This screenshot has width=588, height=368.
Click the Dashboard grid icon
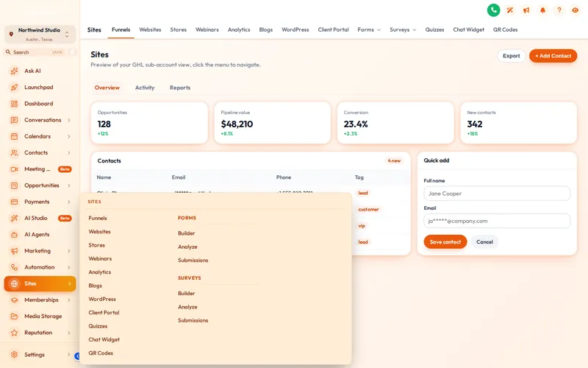[x=14, y=104]
